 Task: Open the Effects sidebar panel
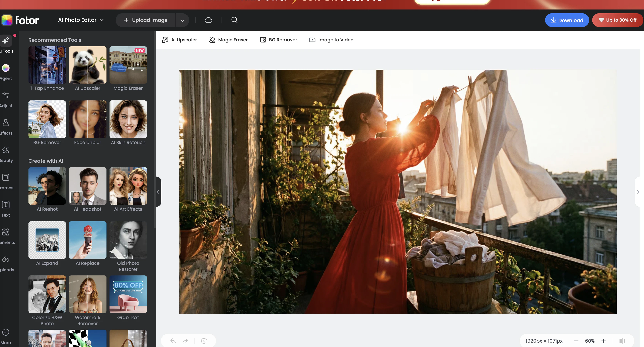coord(6,127)
